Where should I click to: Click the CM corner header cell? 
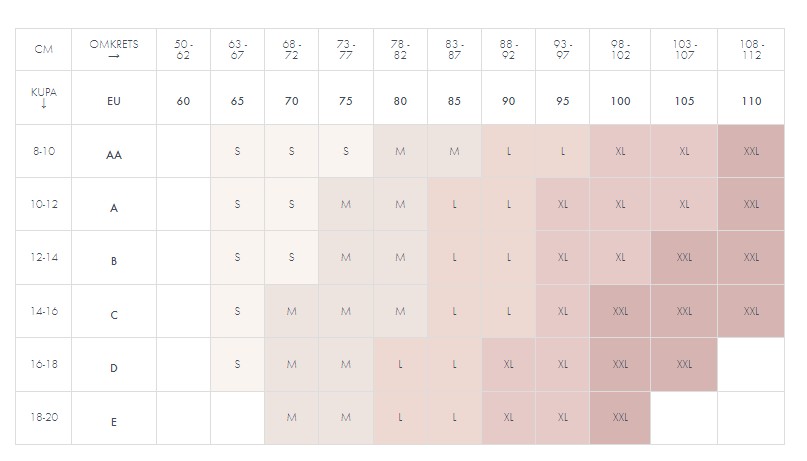coord(43,49)
